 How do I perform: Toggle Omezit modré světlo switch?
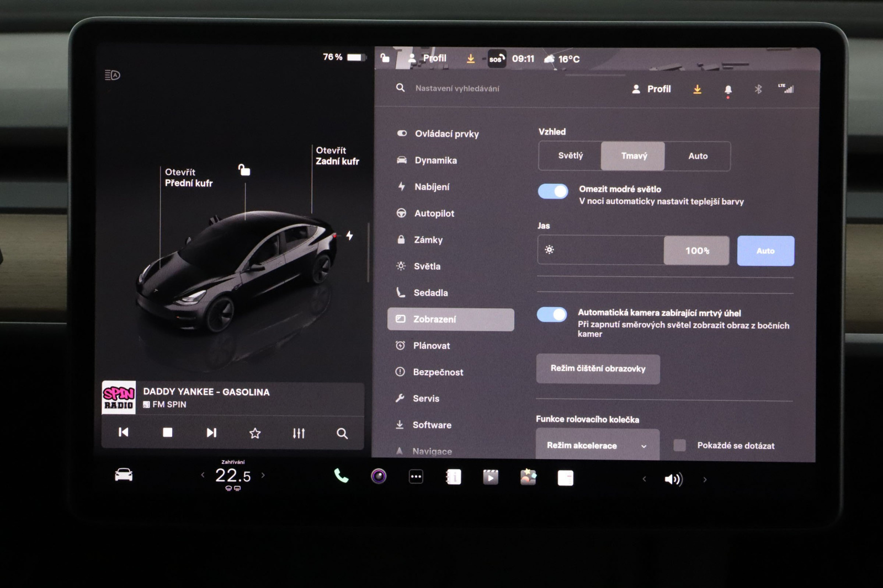[x=553, y=191]
